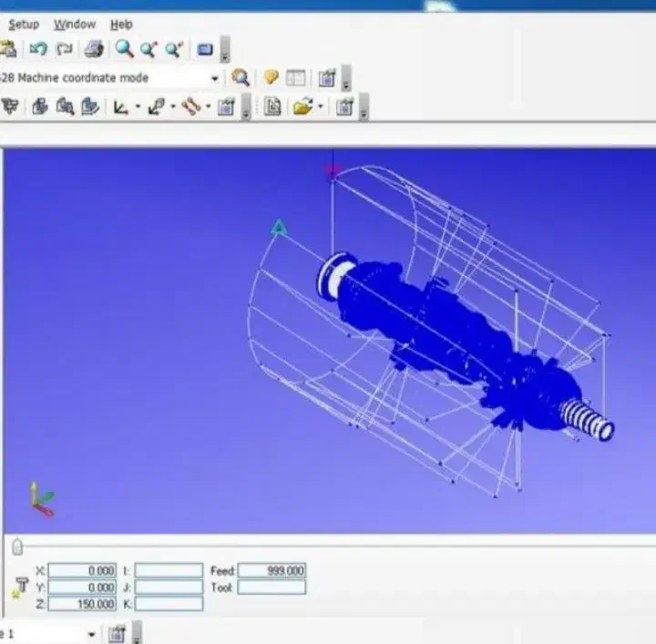Open the table grid icon
The image size is (656, 644).
[295, 78]
